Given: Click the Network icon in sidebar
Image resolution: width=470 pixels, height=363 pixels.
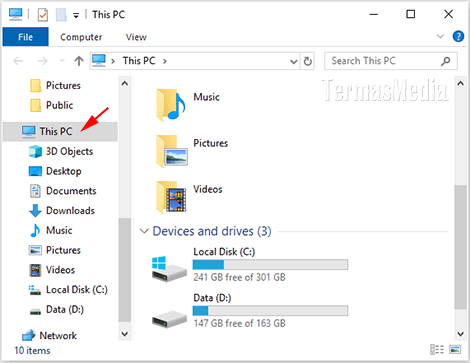Looking at the screenshot, I should coord(28,335).
